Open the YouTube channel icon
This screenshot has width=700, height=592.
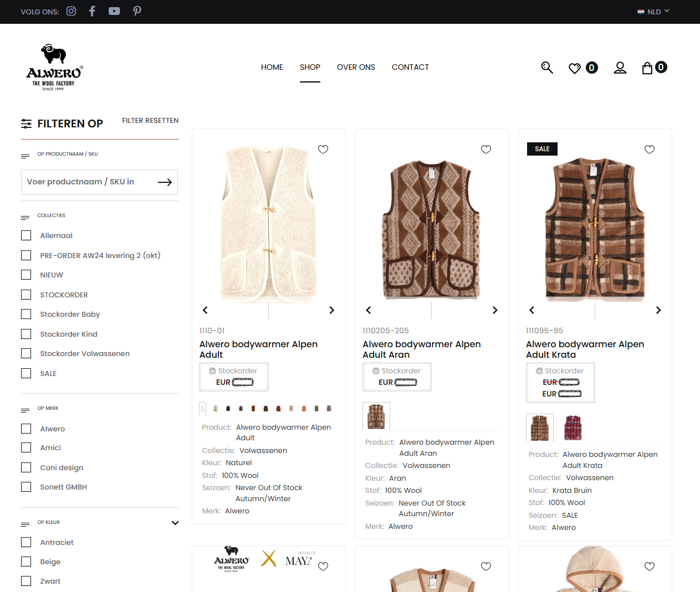click(114, 11)
